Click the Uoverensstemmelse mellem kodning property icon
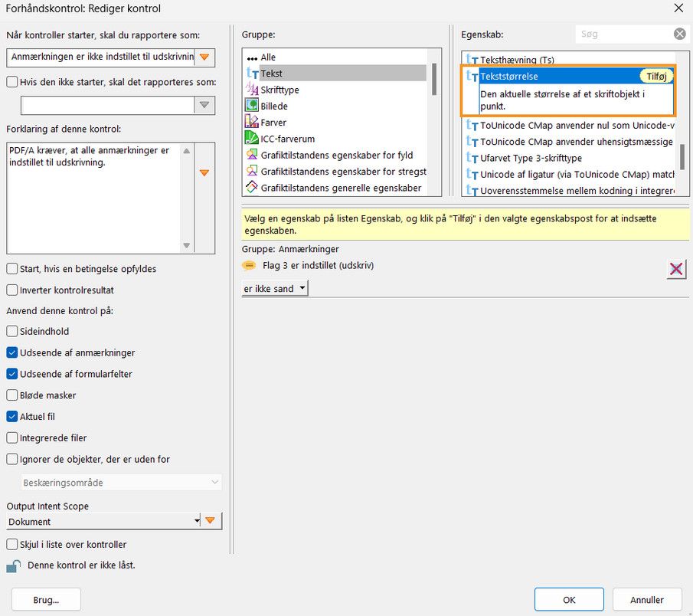The height and width of the screenshot is (616, 693). point(472,190)
